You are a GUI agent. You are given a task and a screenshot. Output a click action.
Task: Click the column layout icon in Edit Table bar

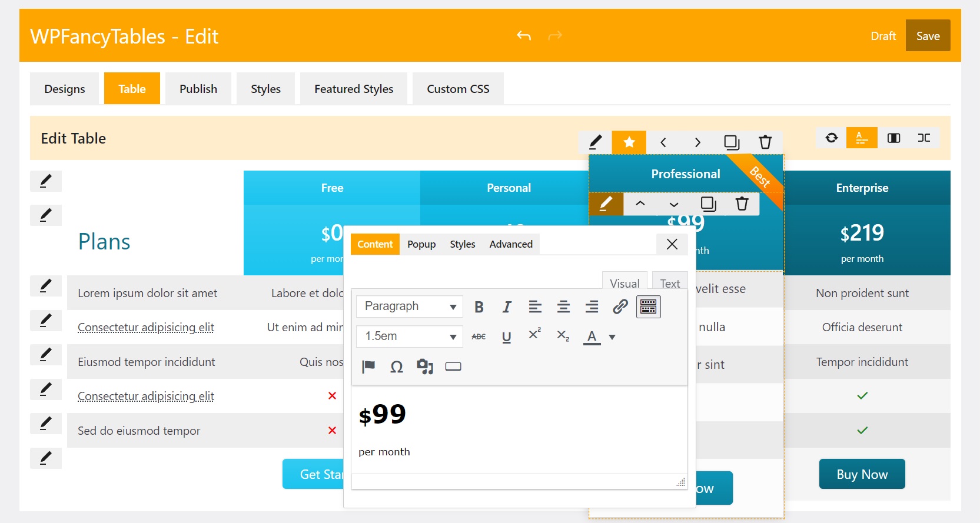[893, 138]
